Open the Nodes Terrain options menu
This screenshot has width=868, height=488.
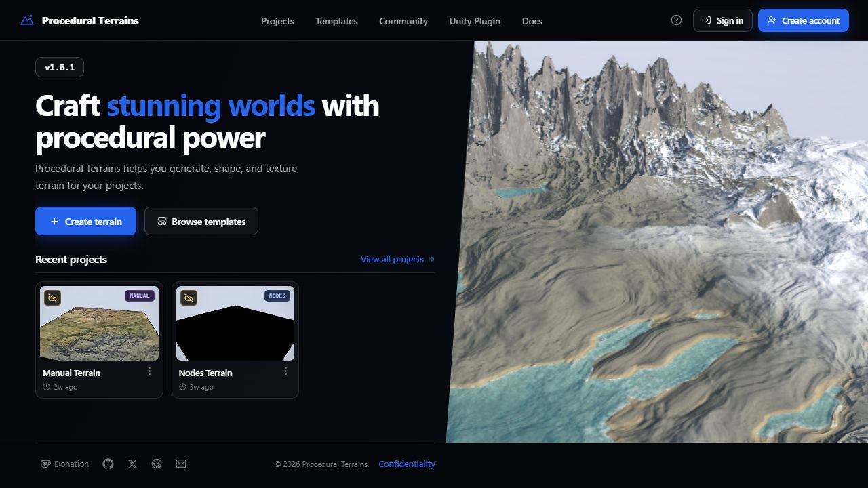[x=285, y=371]
